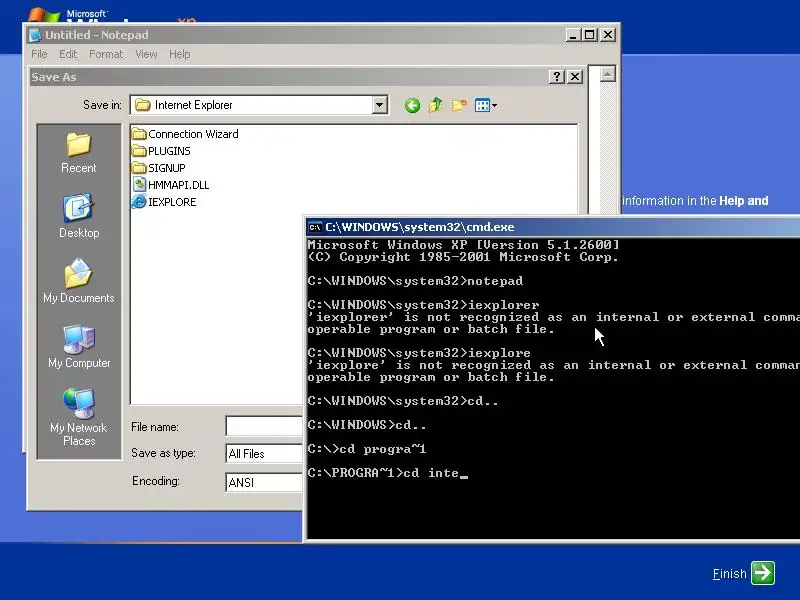
Task: Open Notepad's Help menu
Action: tap(180, 54)
